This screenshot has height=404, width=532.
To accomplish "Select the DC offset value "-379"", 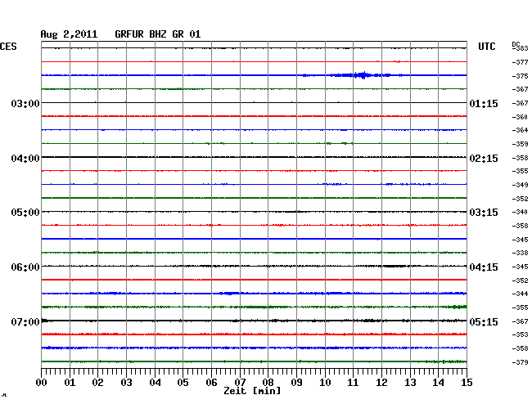I will click(520, 362).
